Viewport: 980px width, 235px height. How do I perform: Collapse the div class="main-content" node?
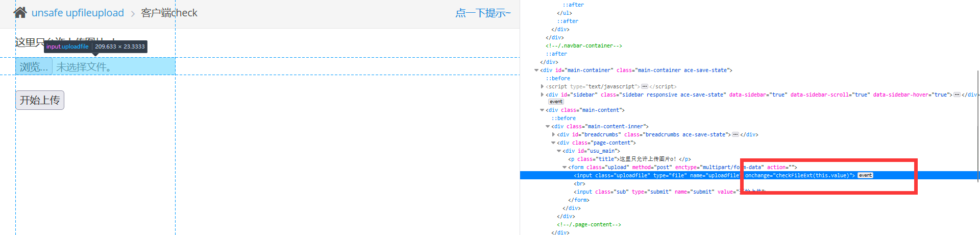coord(542,110)
